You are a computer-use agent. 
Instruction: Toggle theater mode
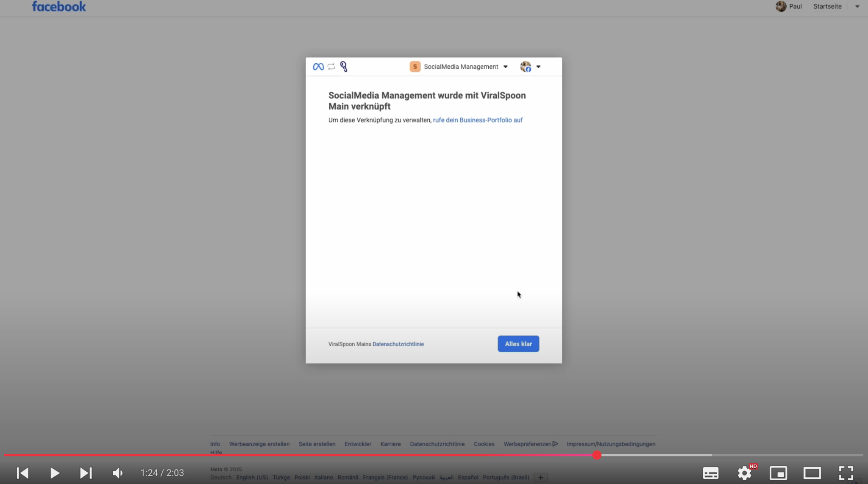tap(812, 473)
